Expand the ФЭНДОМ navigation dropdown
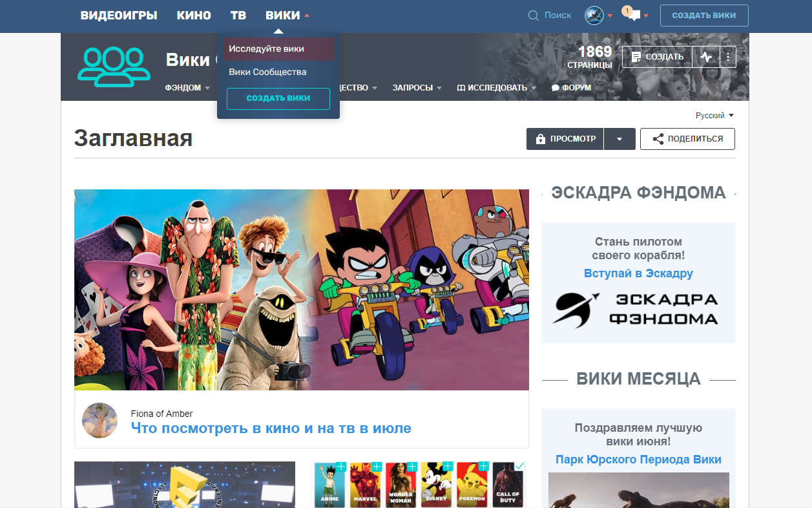The width and height of the screenshot is (812, 508). coord(207,88)
